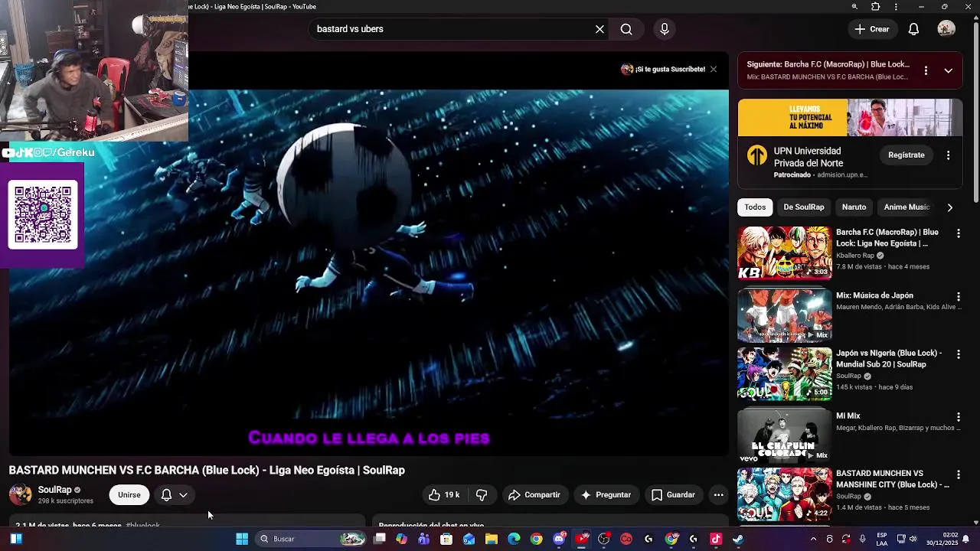Viewport: 980px width, 551px height.
Task: Open the 'Mix: Música de Japón' title
Action: click(x=874, y=295)
